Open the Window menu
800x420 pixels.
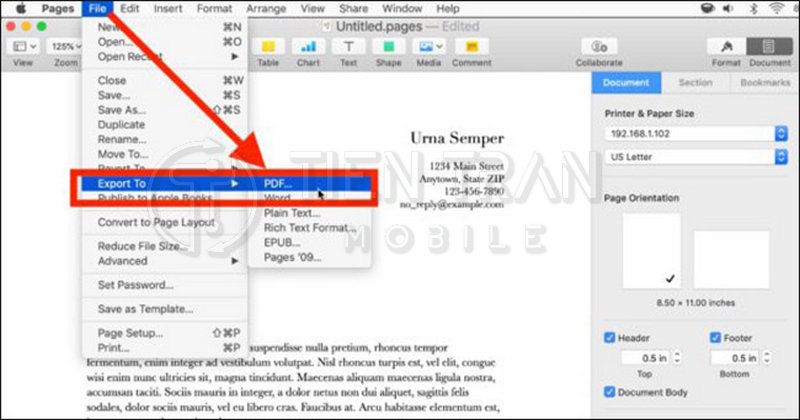(402, 8)
